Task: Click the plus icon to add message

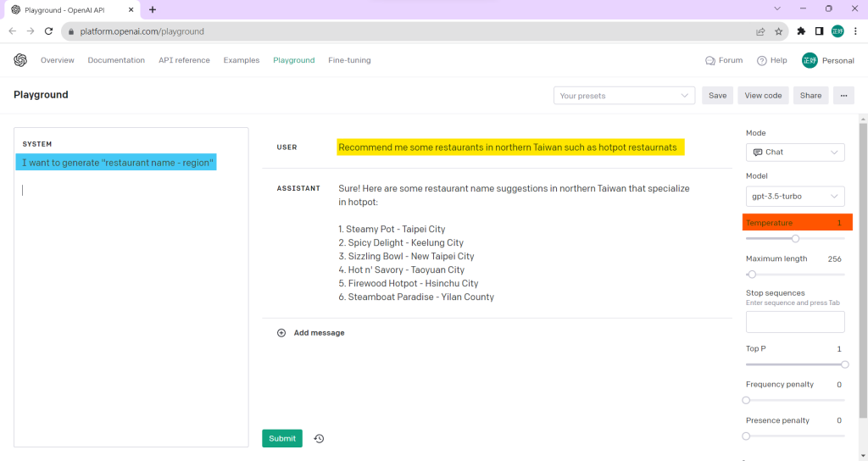Action: click(281, 332)
